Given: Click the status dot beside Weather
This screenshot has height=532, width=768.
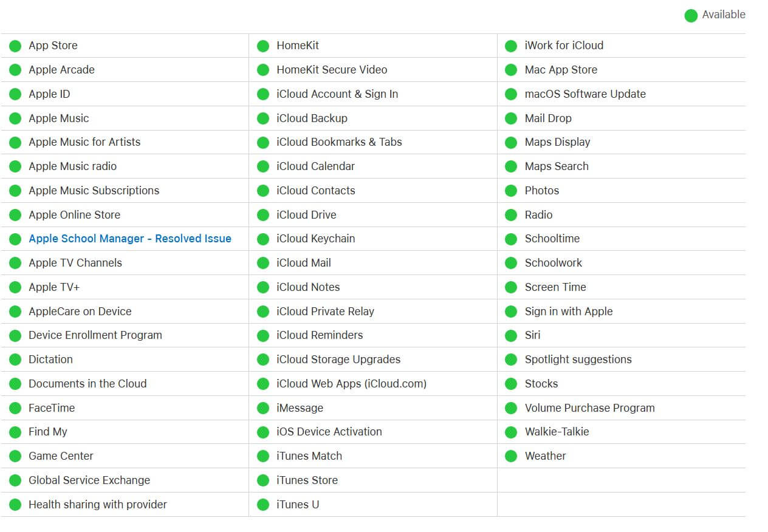Looking at the screenshot, I should 511,456.
